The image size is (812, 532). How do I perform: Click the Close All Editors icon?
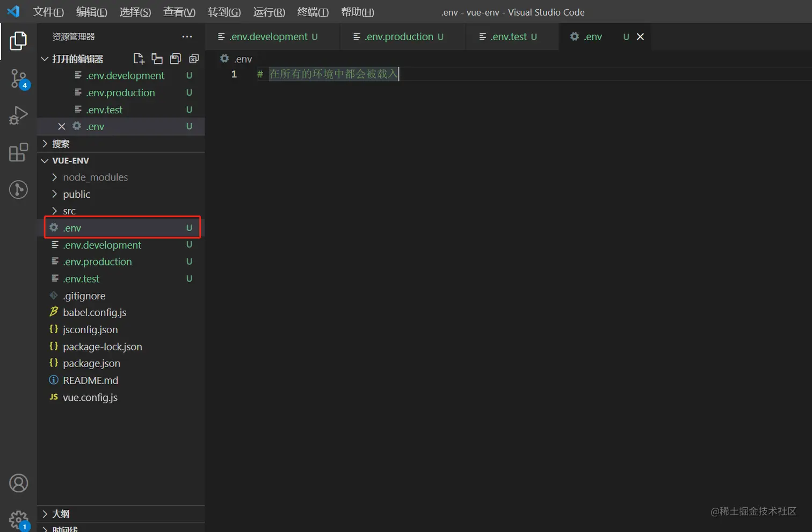point(194,59)
